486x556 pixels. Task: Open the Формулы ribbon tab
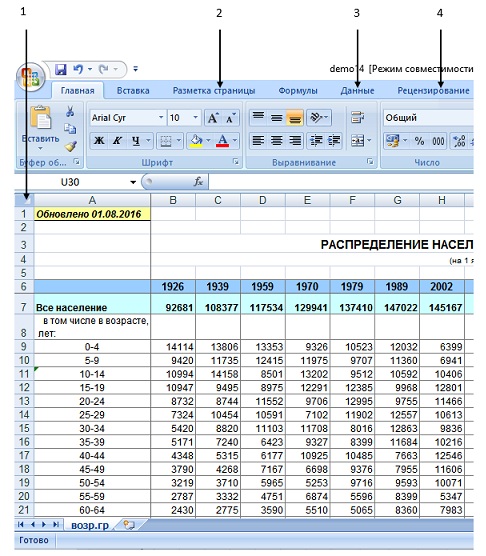pyautogui.click(x=298, y=91)
